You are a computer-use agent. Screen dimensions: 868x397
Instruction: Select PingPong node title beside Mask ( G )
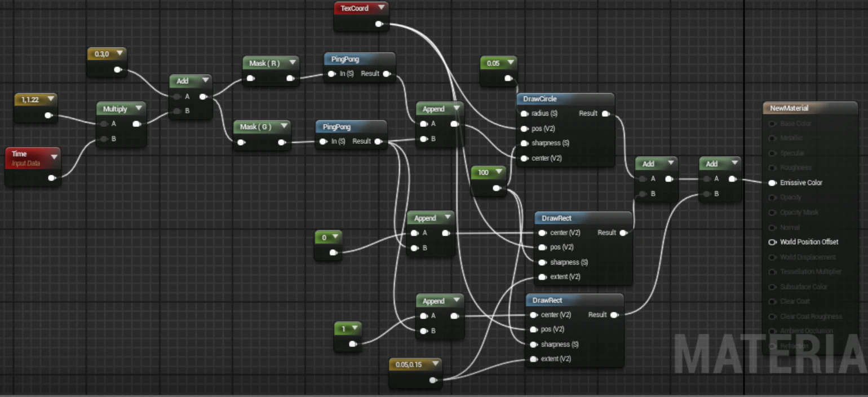pos(336,127)
